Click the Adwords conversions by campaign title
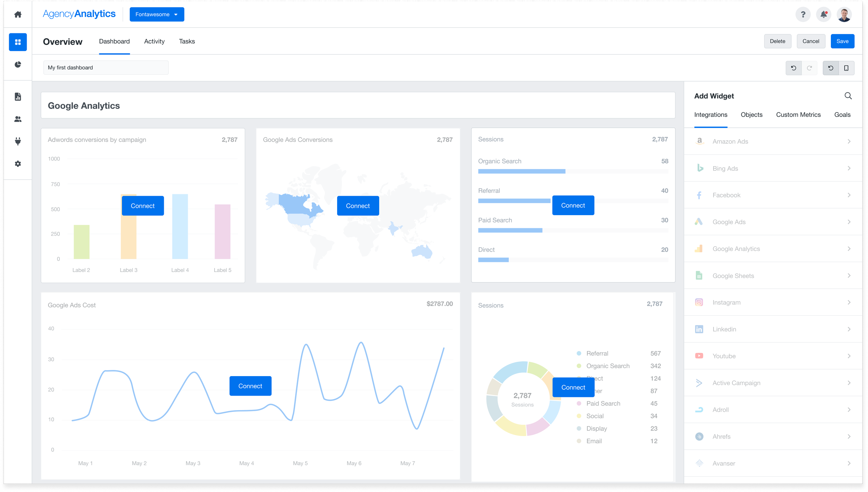868x492 pixels. click(x=97, y=140)
